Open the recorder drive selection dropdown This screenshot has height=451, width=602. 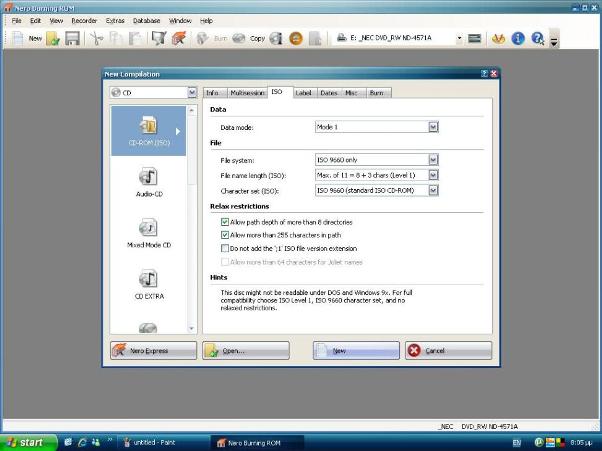pyautogui.click(x=459, y=38)
